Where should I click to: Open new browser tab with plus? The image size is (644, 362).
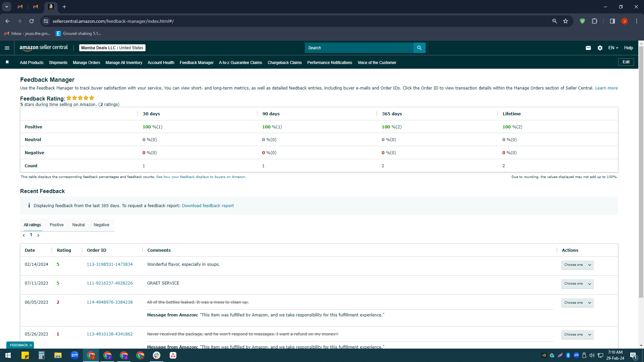64,7
